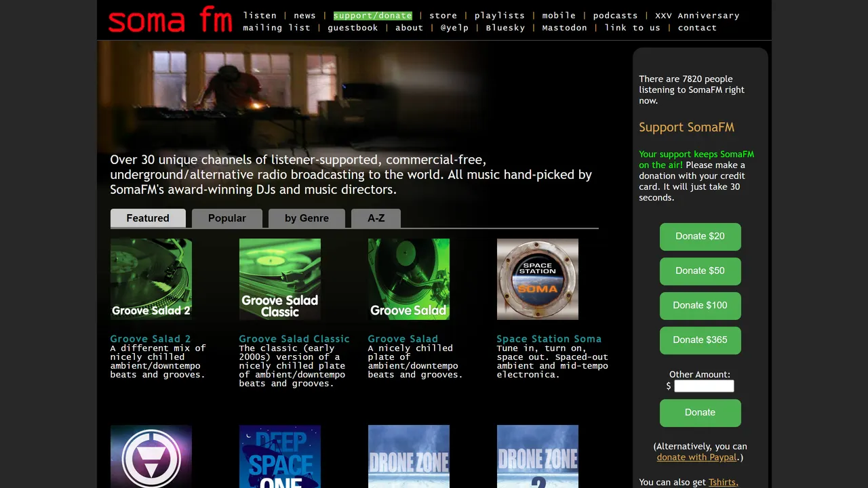Open the Drone Zone 2 channel artwork
The height and width of the screenshot is (488, 868).
538,456
